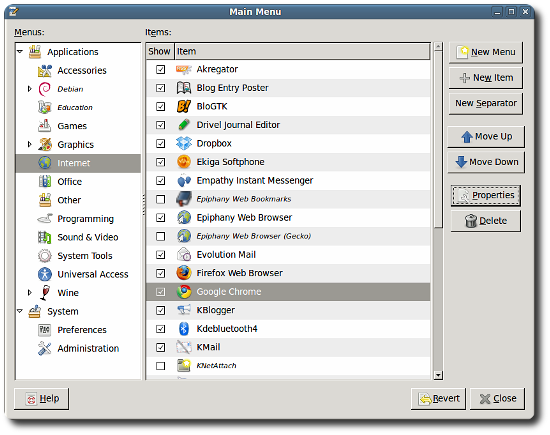This screenshot has width=550, height=435.
Task: Open the Help button
Action: (x=41, y=399)
